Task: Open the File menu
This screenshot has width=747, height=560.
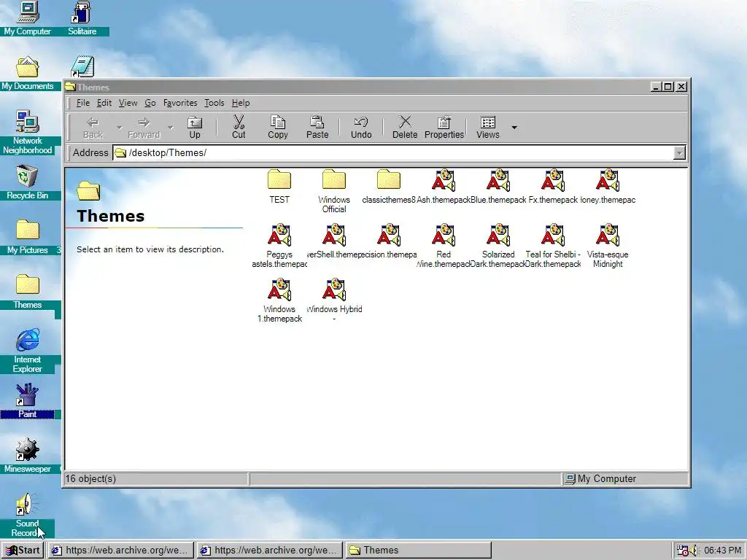Action: pyautogui.click(x=83, y=103)
